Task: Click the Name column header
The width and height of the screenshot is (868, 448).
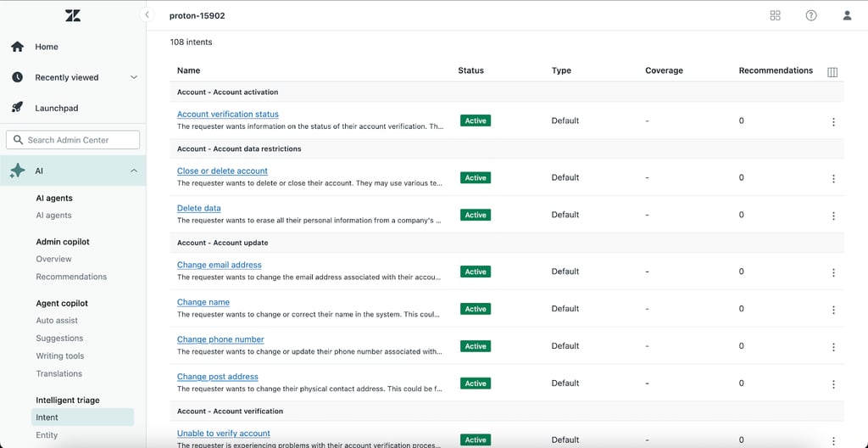Action: pyautogui.click(x=189, y=70)
